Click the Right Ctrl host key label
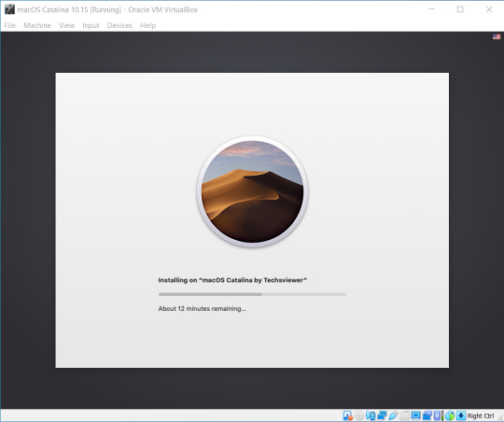 point(481,415)
